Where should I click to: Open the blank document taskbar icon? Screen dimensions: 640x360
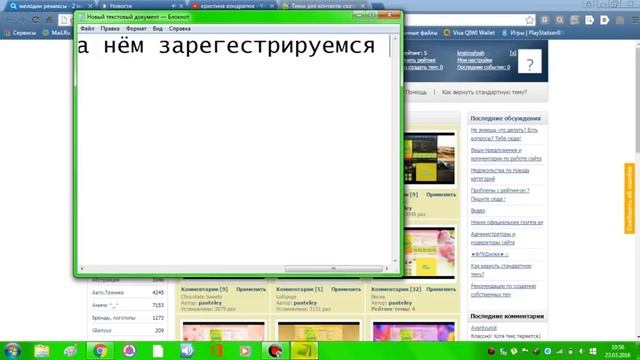point(158,351)
